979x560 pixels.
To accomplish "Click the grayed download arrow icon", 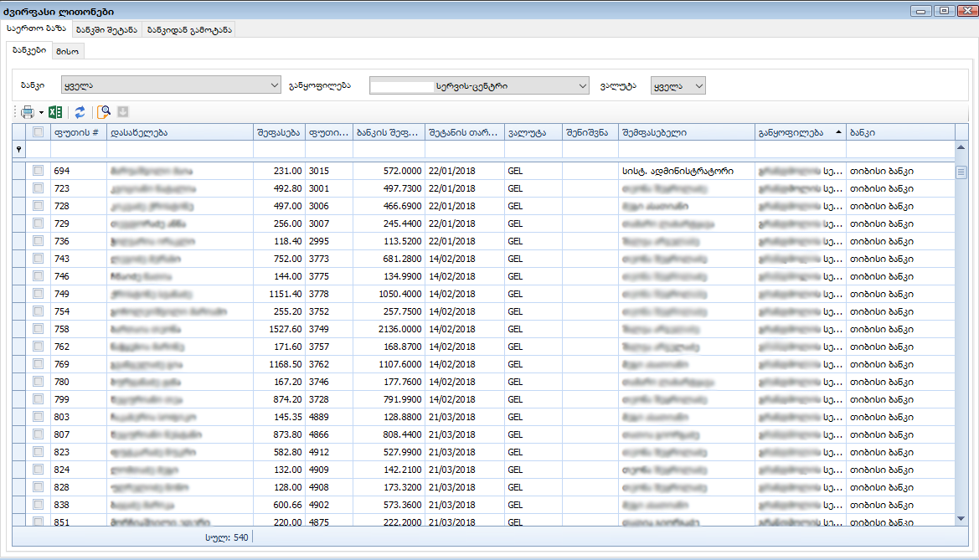I will click(122, 112).
